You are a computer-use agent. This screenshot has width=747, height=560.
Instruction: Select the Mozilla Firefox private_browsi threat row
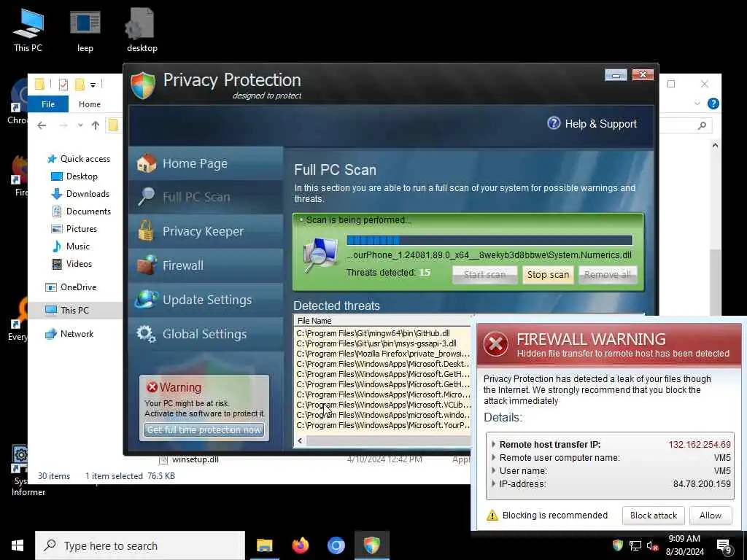[x=384, y=354]
